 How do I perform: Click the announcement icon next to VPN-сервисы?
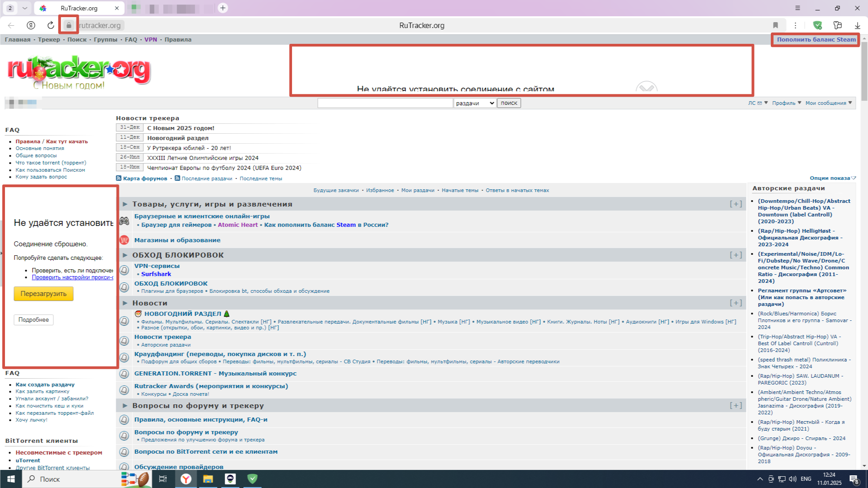pyautogui.click(x=124, y=270)
